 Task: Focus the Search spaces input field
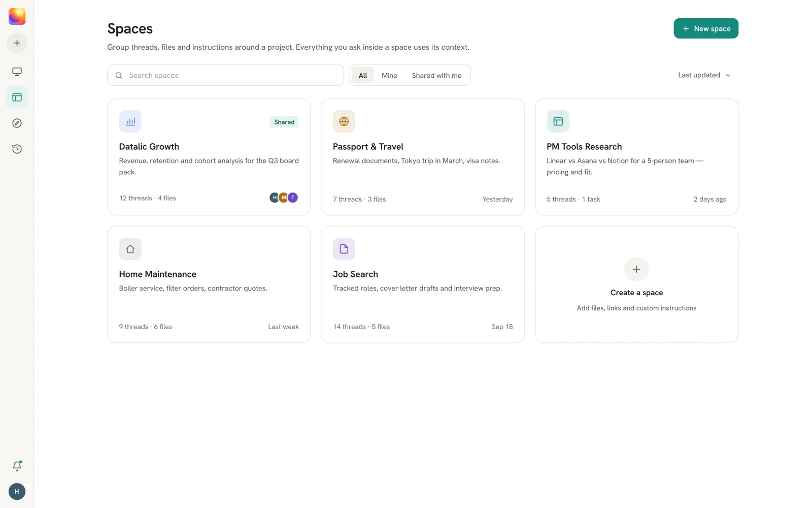coord(225,76)
